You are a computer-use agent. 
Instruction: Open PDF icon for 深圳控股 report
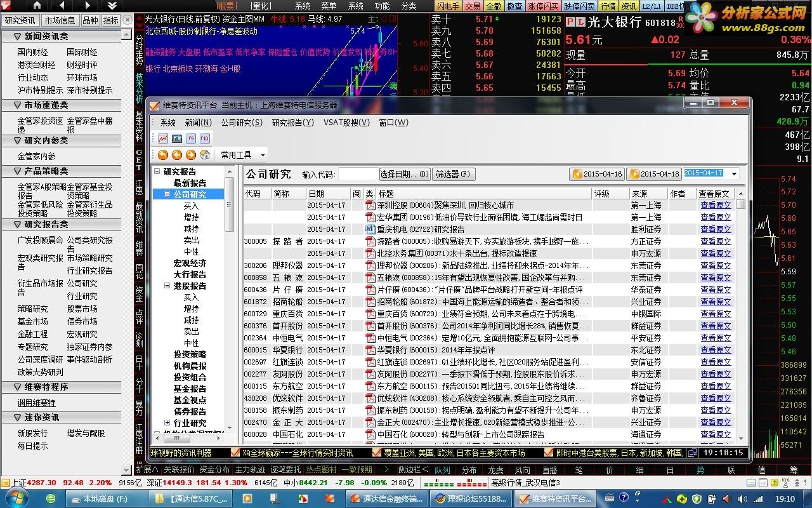(x=370, y=205)
